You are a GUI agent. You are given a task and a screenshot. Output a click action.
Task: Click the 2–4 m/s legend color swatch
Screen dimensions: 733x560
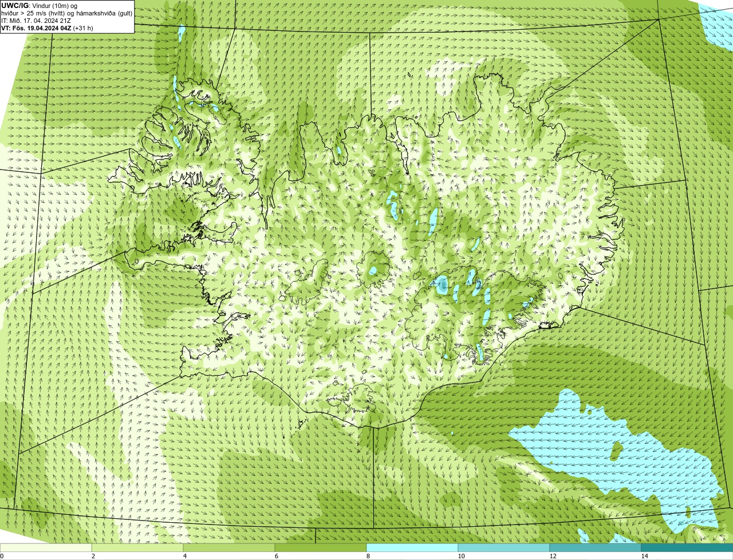point(137,548)
